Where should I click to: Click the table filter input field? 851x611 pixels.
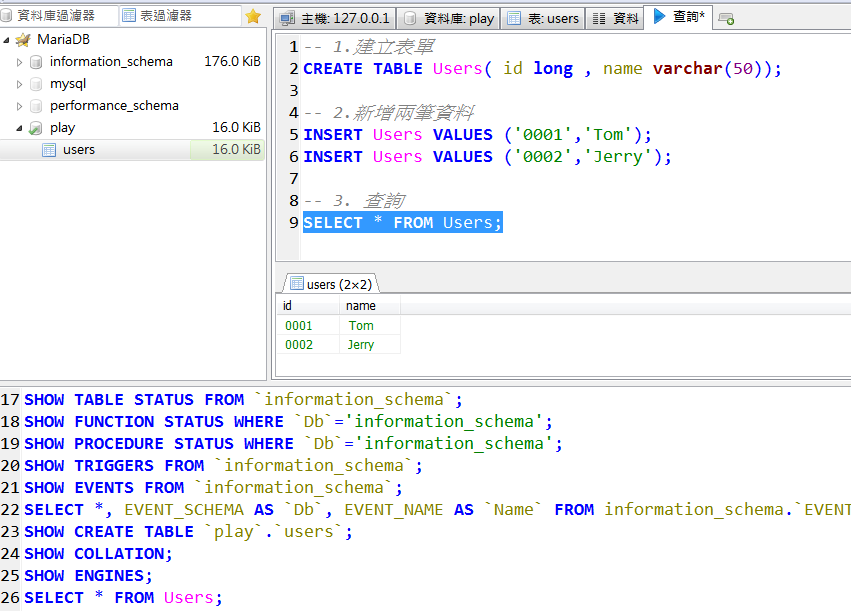click(x=185, y=16)
